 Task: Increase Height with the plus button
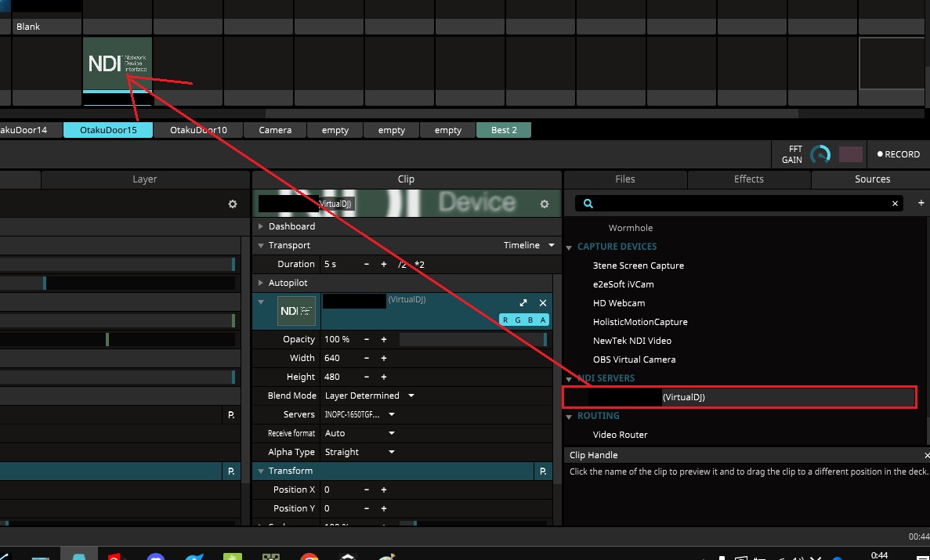coord(384,377)
